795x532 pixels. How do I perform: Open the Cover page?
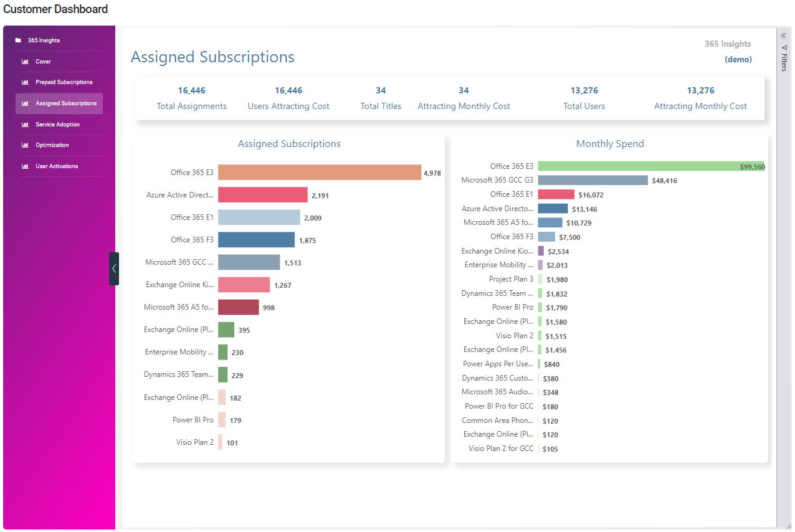click(x=43, y=62)
